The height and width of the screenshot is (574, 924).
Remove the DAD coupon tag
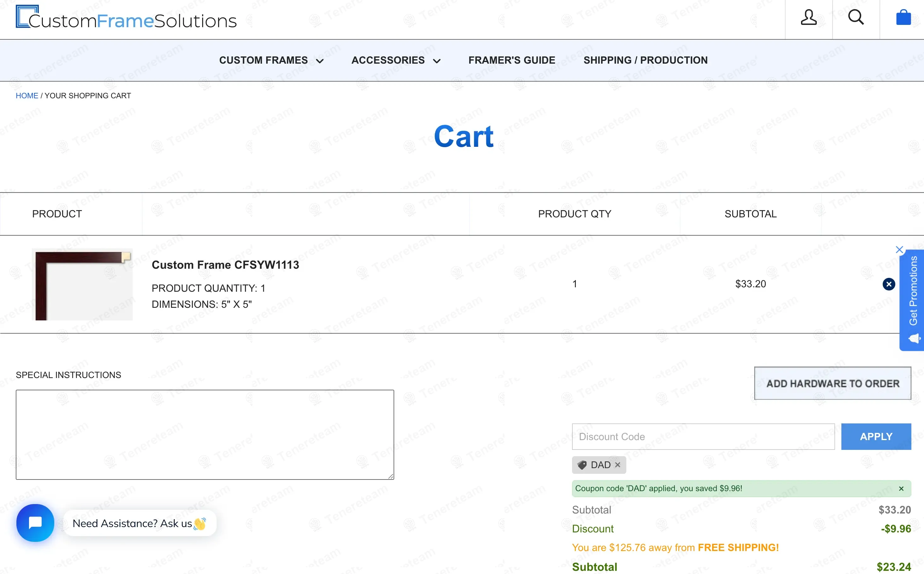tap(618, 465)
